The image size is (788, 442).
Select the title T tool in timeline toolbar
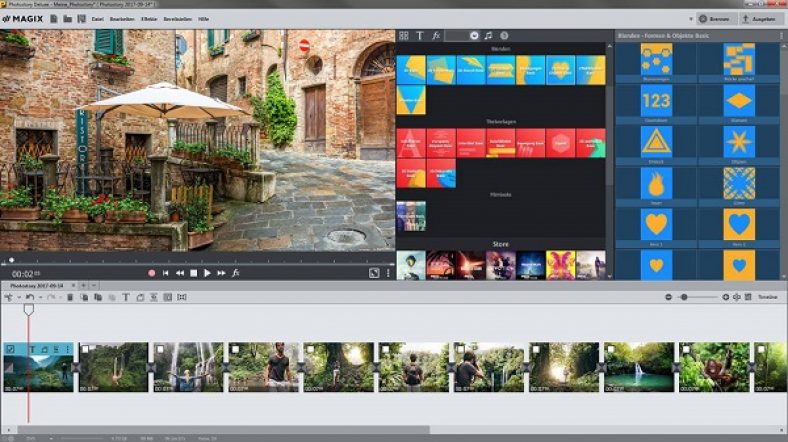[x=126, y=297]
